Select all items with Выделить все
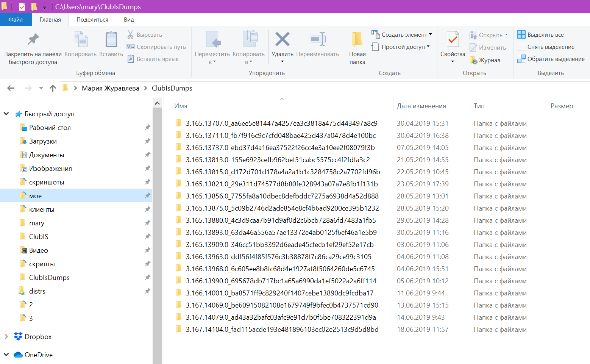Screen dimensions: 590x364 (540, 34)
